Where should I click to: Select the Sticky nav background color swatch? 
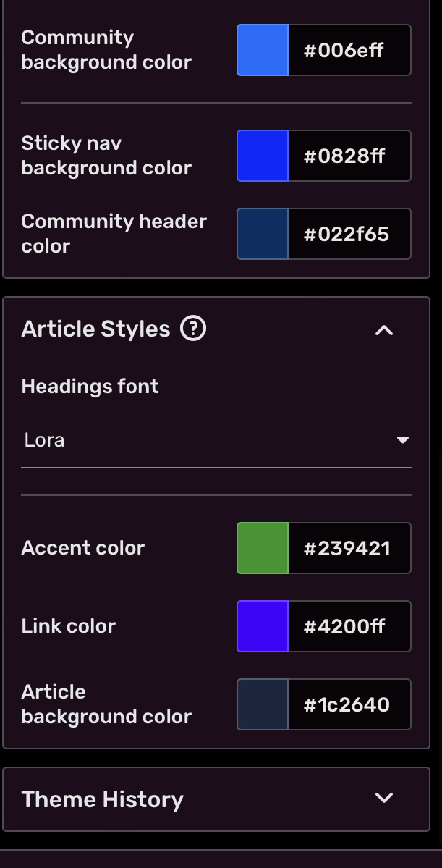pyautogui.click(x=262, y=155)
